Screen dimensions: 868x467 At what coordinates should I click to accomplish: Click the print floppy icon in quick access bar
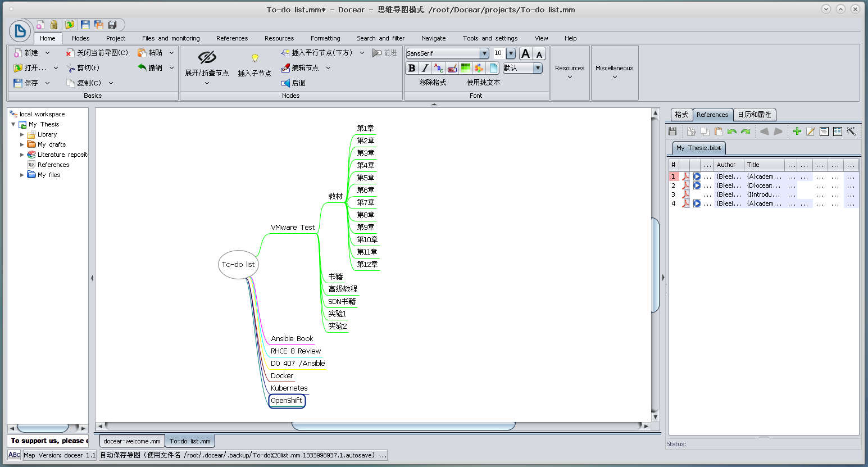(112, 25)
